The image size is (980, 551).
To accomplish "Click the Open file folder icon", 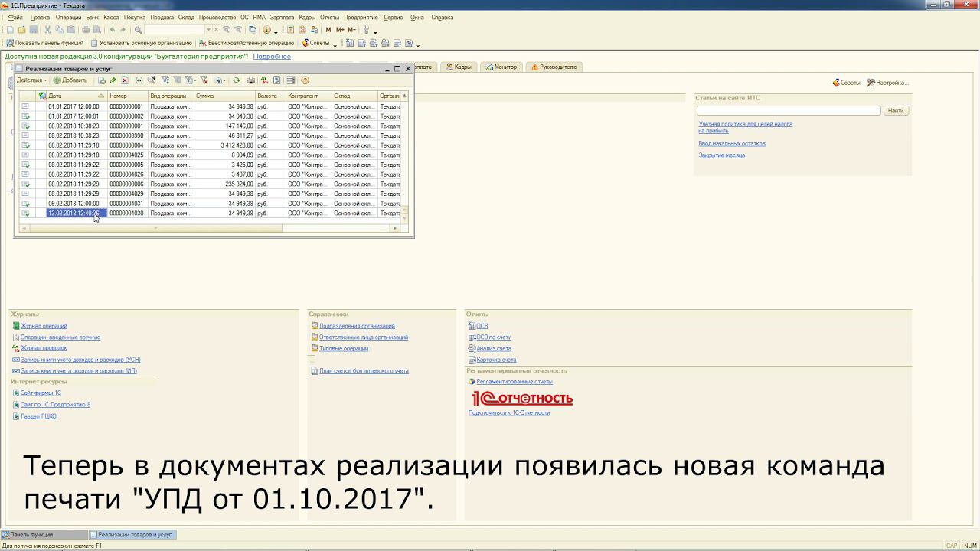I will pos(21,30).
